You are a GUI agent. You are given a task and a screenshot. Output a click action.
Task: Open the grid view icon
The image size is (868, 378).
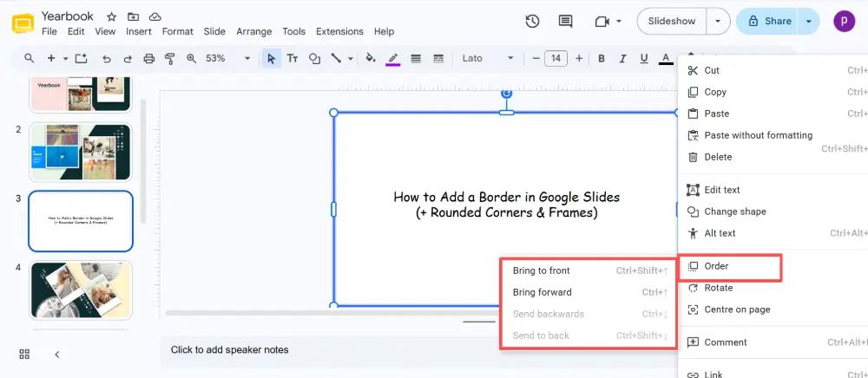coord(24,355)
